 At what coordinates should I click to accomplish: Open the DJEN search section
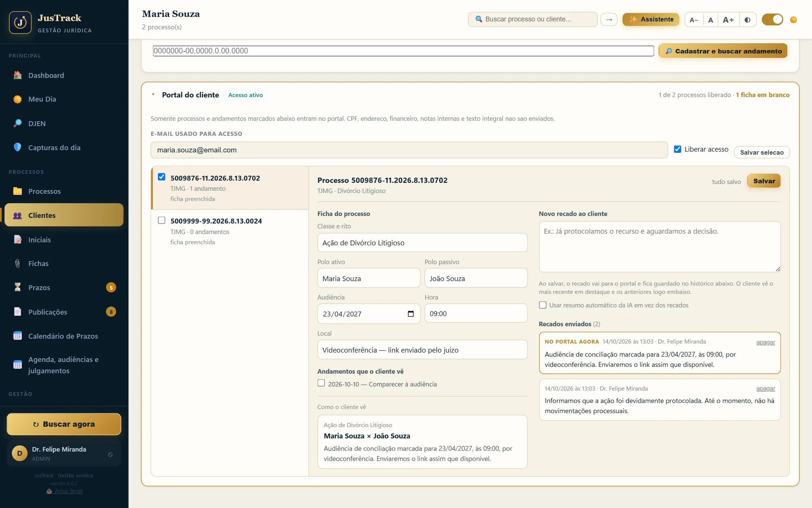[64, 123]
